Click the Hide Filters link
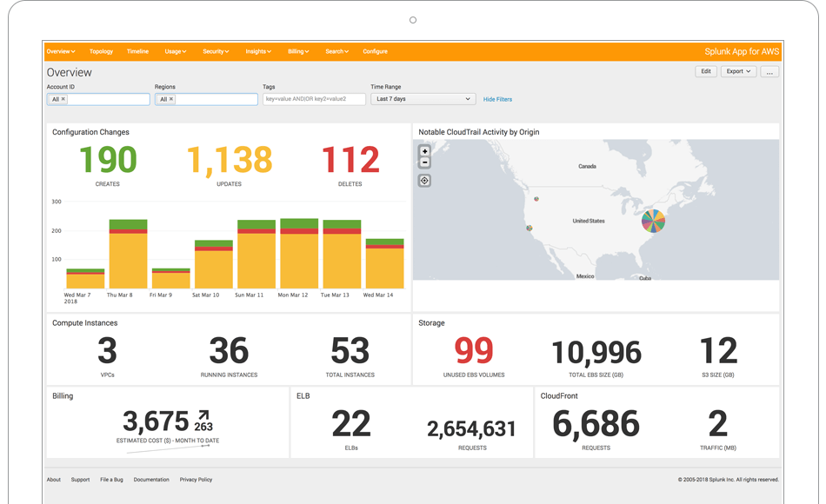The height and width of the screenshot is (504, 826). (x=497, y=100)
